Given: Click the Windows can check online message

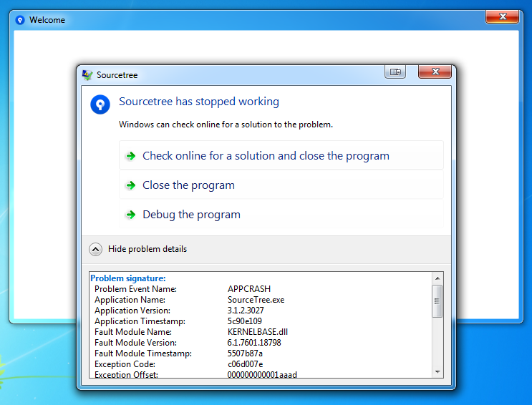Looking at the screenshot, I should 226,125.
